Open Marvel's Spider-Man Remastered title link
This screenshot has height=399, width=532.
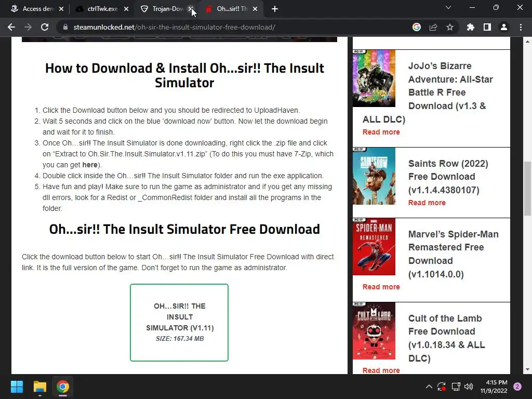click(x=453, y=254)
